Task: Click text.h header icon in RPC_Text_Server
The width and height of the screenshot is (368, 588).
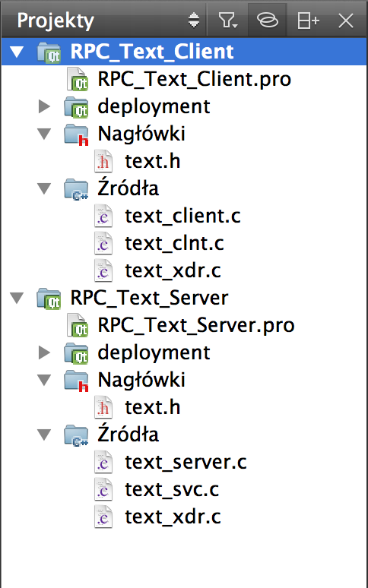Action: [103, 408]
